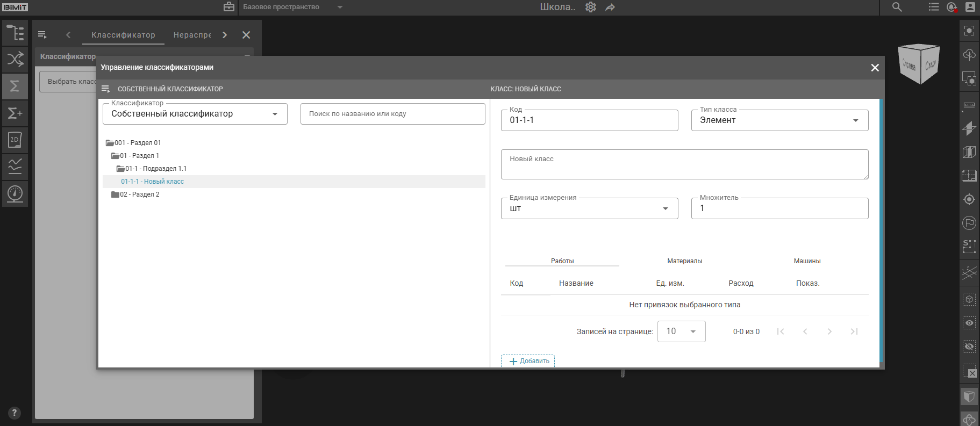Viewport: 980px width, 426px height.
Task: Open the speedometer dashboard sidebar icon
Action: 15,193
